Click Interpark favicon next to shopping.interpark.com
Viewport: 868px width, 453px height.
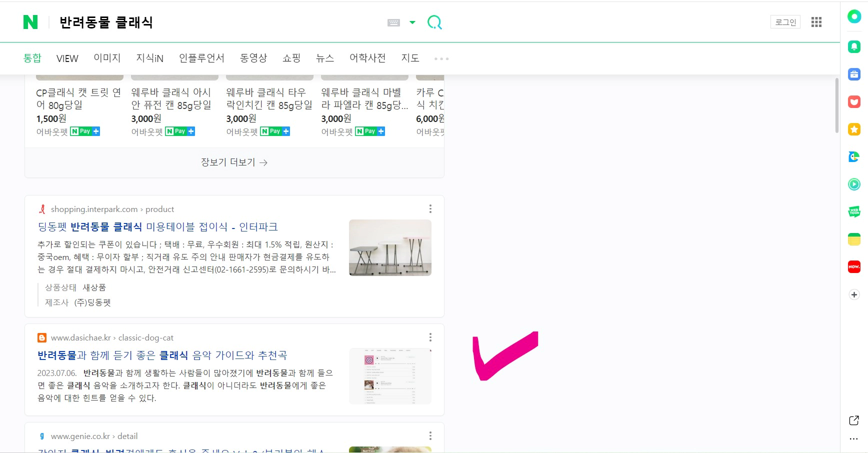click(42, 209)
